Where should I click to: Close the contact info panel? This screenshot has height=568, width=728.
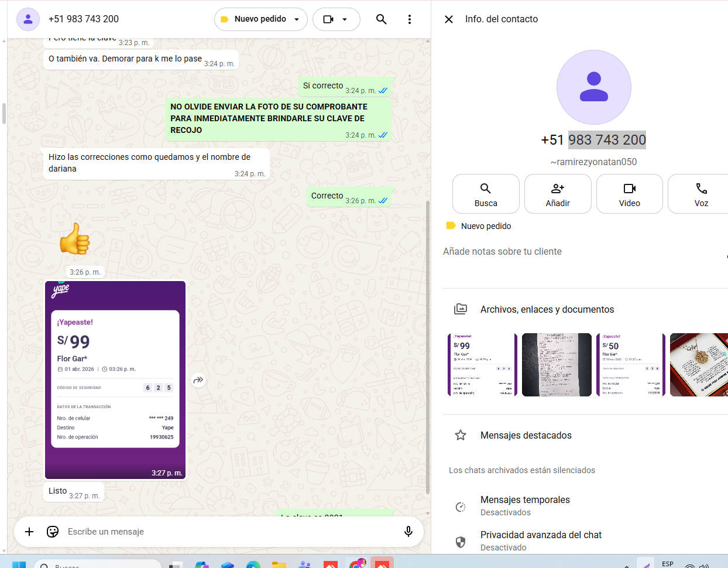[x=449, y=19]
